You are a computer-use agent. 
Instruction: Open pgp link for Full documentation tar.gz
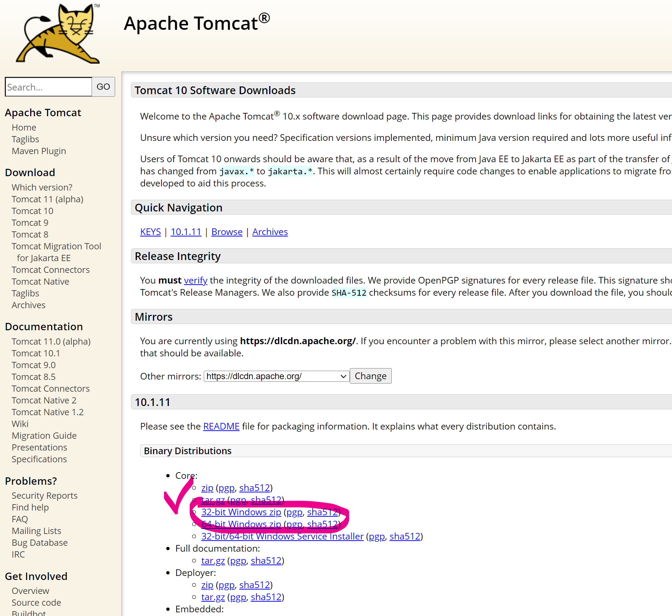[x=238, y=560]
